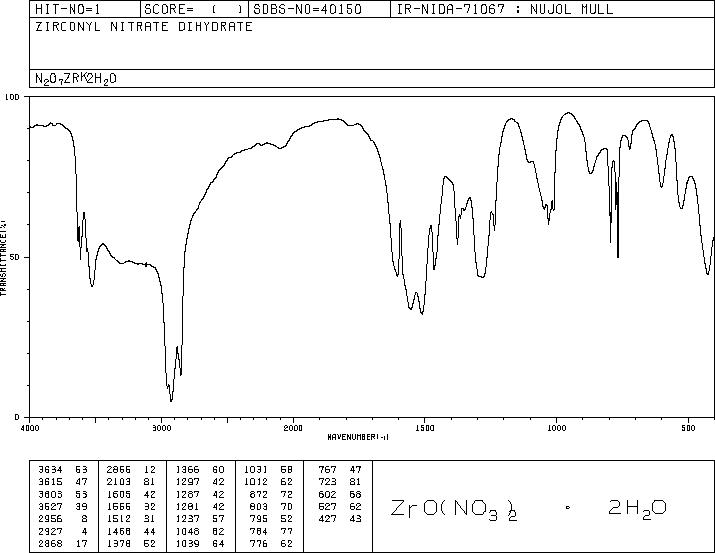This screenshot has height=553, width=715.
Task: Click the 500 tick on x-axis
Action: pos(688,428)
